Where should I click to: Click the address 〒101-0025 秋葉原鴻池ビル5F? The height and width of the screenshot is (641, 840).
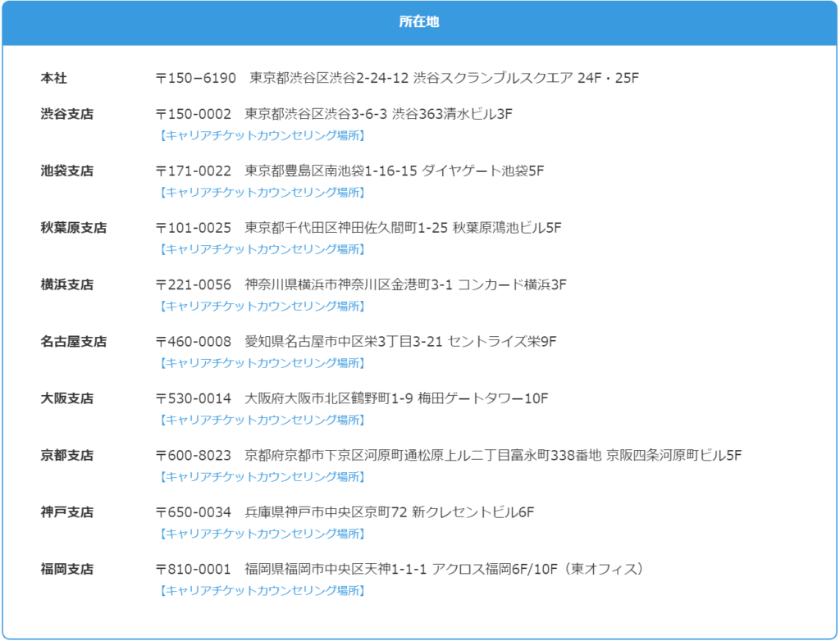tap(358, 228)
